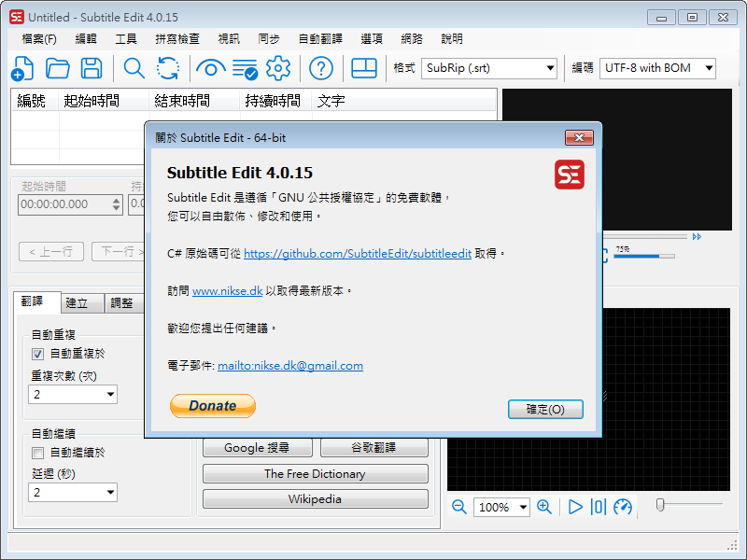Image resolution: width=747 pixels, height=560 pixels.
Task: Toggle the 自動重複於 checkbox
Action: (37, 355)
